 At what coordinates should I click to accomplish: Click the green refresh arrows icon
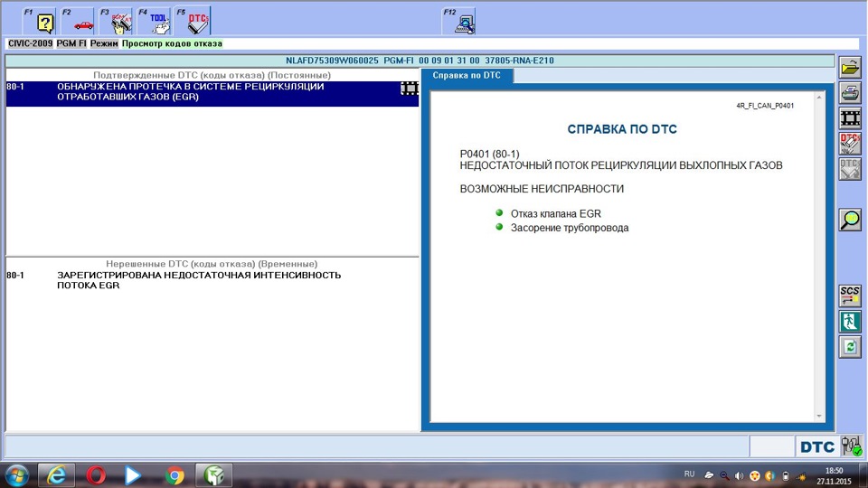pos(850,347)
